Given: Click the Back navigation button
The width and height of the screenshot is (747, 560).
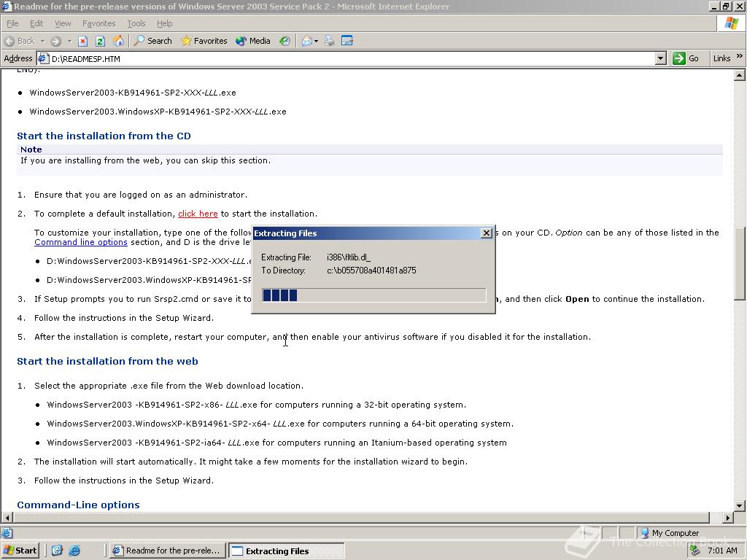Looking at the screenshot, I should coord(20,41).
